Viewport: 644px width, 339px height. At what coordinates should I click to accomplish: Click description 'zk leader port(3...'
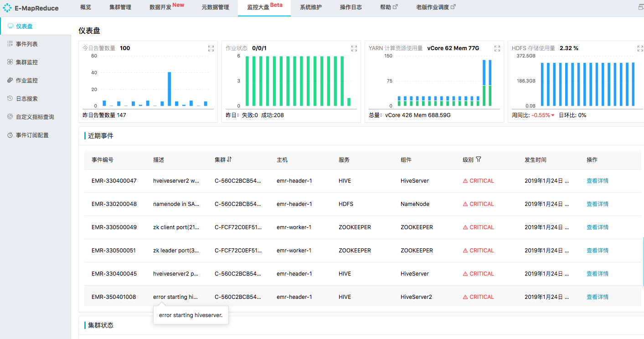pyautogui.click(x=176, y=251)
